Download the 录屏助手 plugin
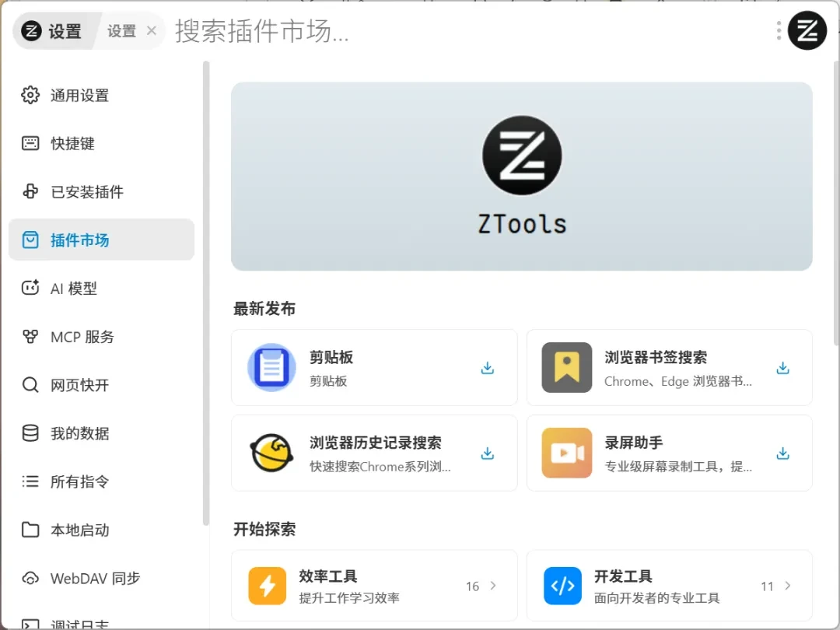This screenshot has height=630, width=840. click(782, 453)
